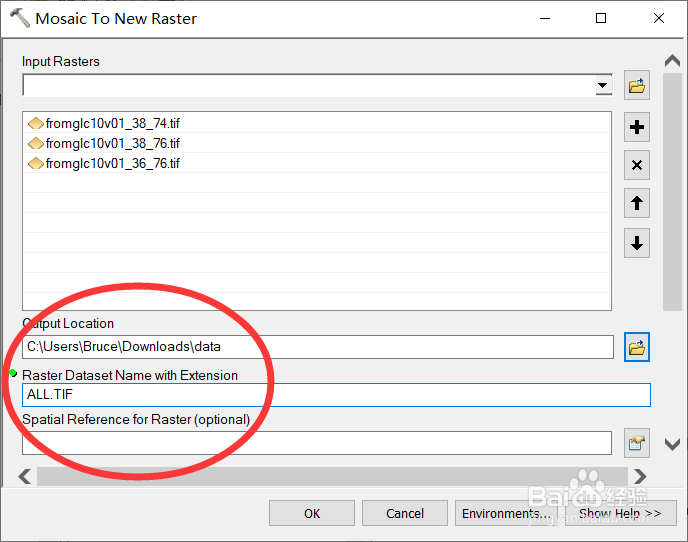The height and width of the screenshot is (542, 688).
Task: Minimize the Mosaic To New Raster window
Action: [545, 18]
